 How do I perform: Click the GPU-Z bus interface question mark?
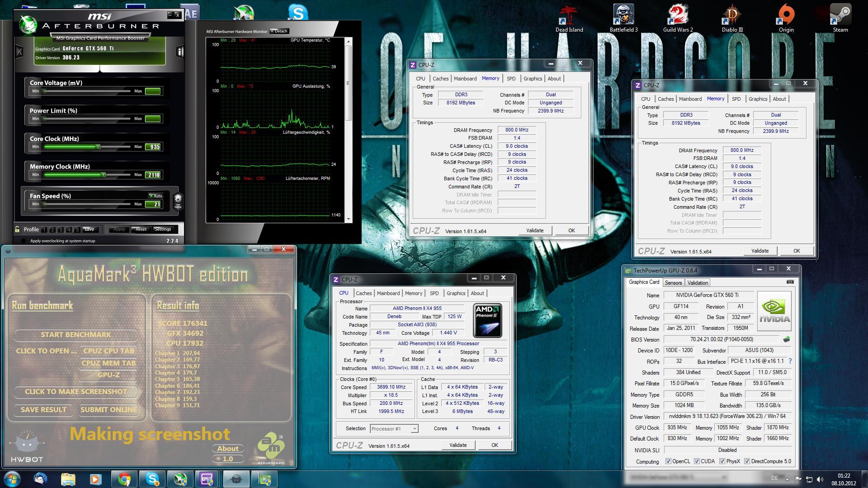click(790, 361)
